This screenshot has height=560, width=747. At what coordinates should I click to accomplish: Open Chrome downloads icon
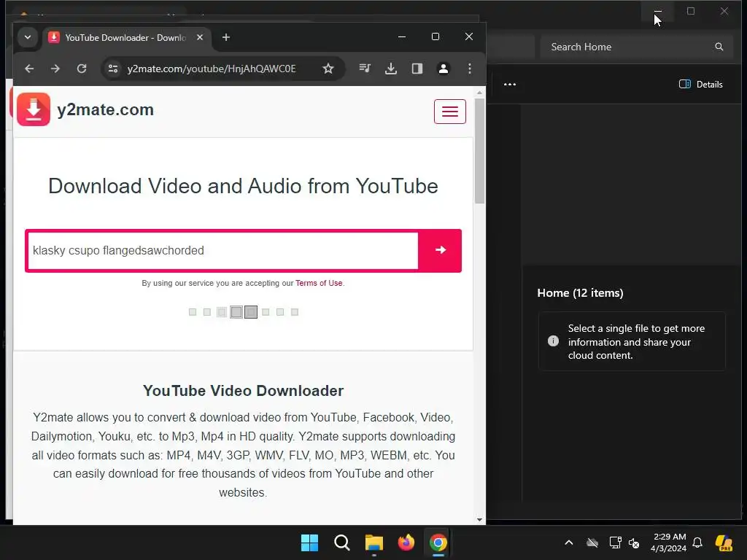(x=391, y=69)
